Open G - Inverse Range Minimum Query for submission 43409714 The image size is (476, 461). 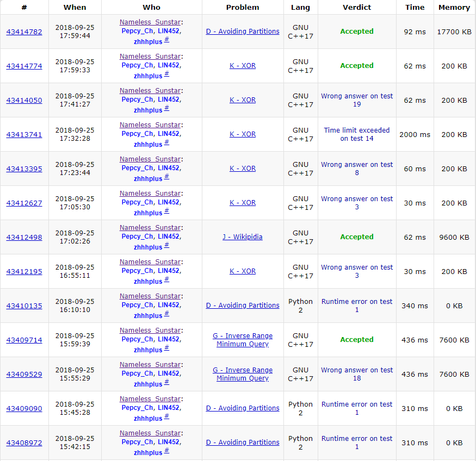243,340
